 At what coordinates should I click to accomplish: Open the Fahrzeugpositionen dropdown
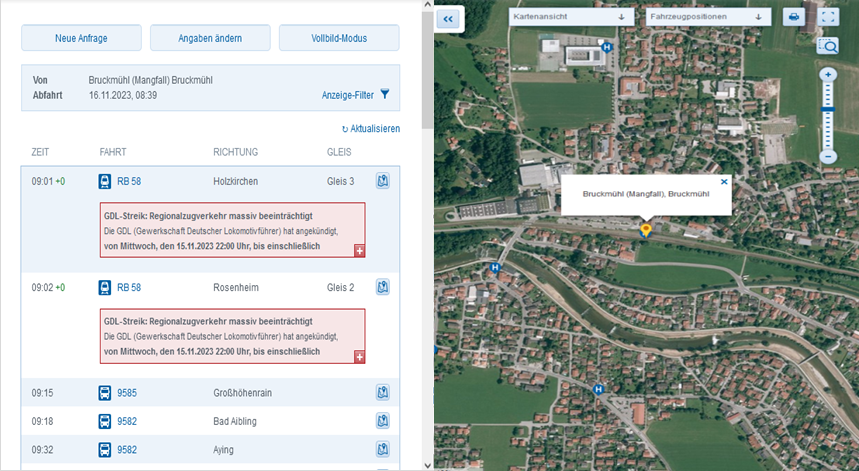[707, 17]
